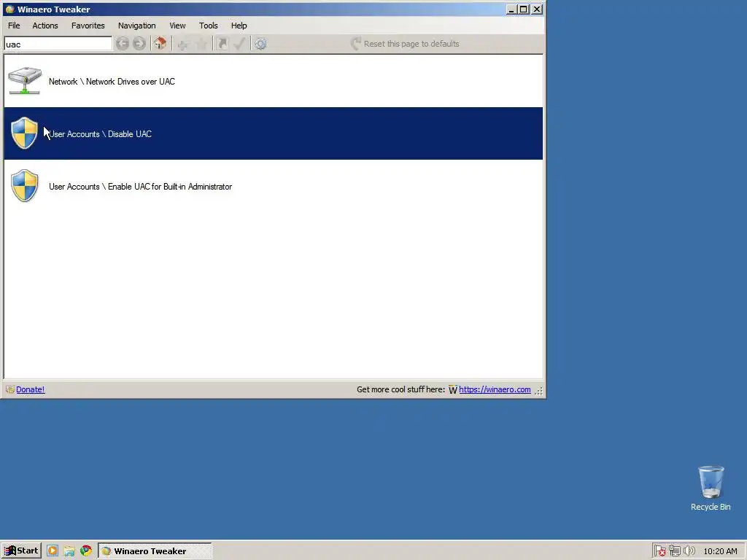This screenshot has width=747, height=560.
Task: Open the Navigation menu
Action: (136, 26)
